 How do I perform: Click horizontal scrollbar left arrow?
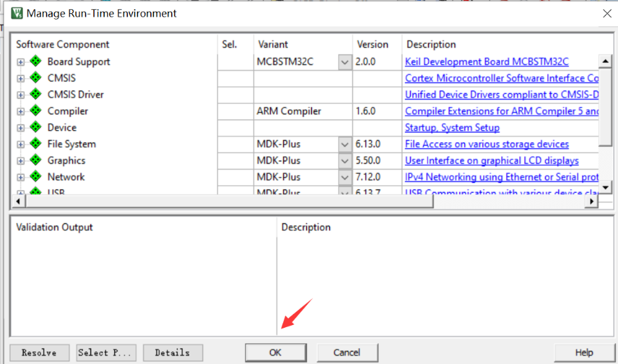pos(17,201)
